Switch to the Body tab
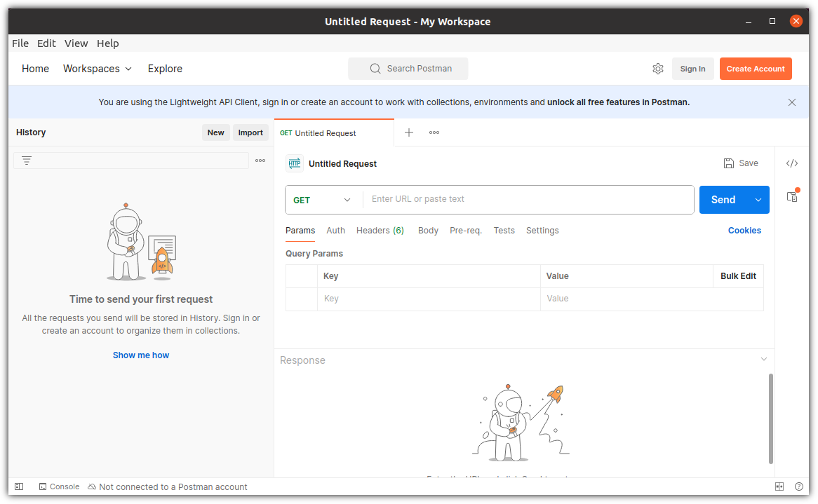818x504 pixels. click(428, 231)
